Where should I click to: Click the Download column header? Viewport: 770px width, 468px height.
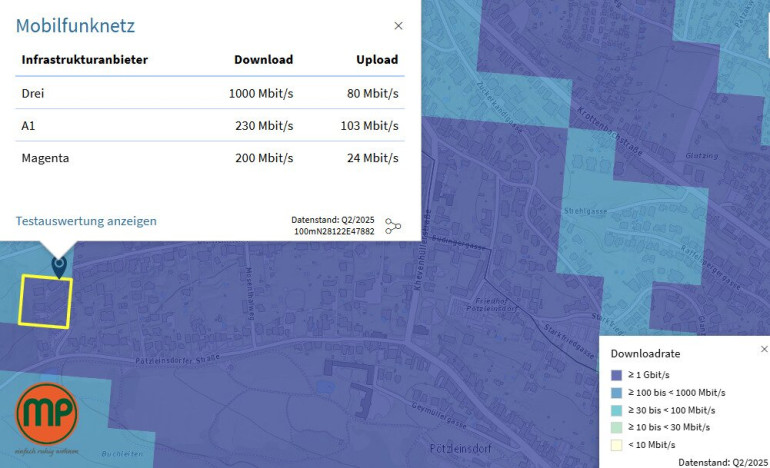pyautogui.click(x=263, y=60)
